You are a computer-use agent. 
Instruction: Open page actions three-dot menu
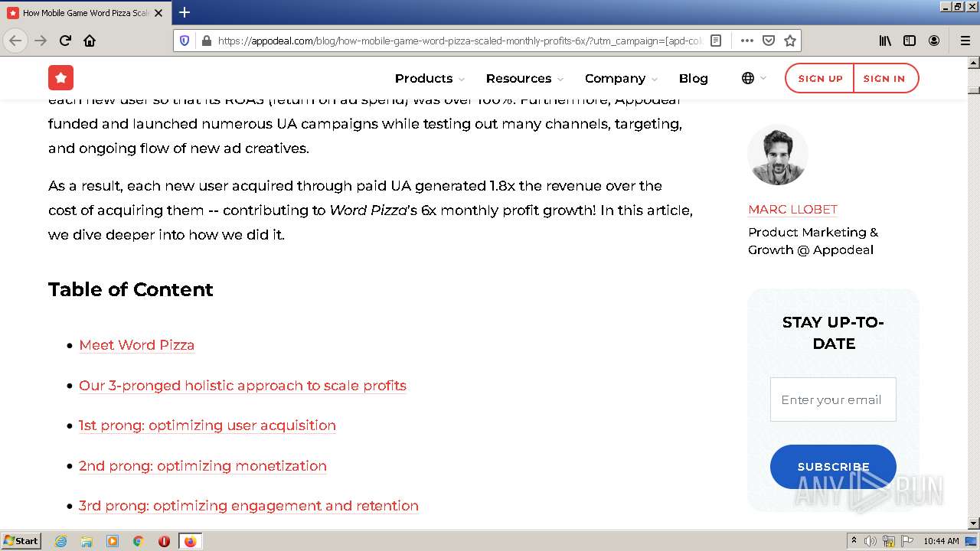point(746,41)
